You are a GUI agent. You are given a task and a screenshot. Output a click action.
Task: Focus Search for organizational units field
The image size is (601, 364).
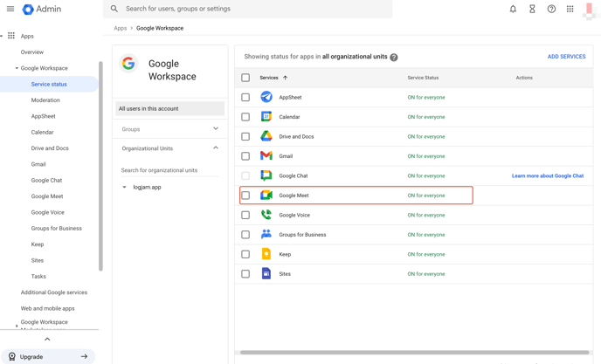point(169,170)
